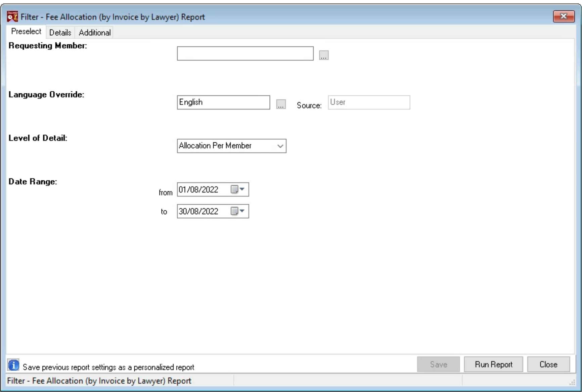Open the Additional tab
The height and width of the screenshot is (392, 582).
pos(95,33)
